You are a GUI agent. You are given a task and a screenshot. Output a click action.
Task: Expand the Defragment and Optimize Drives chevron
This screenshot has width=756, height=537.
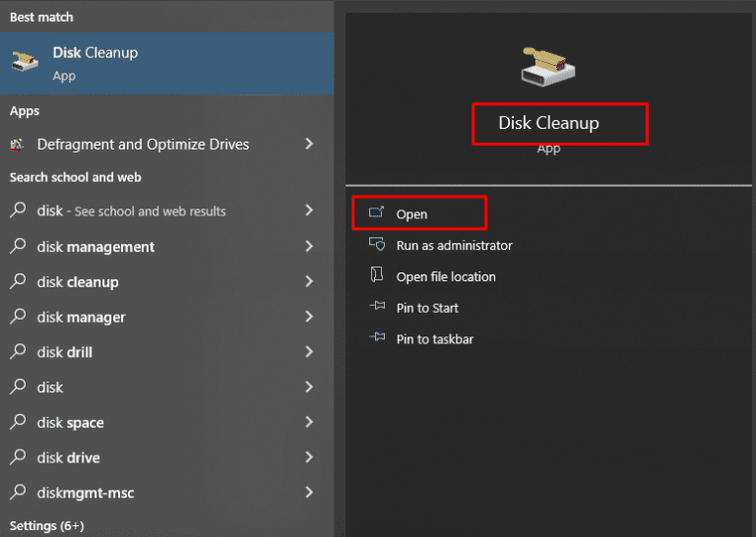309,144
